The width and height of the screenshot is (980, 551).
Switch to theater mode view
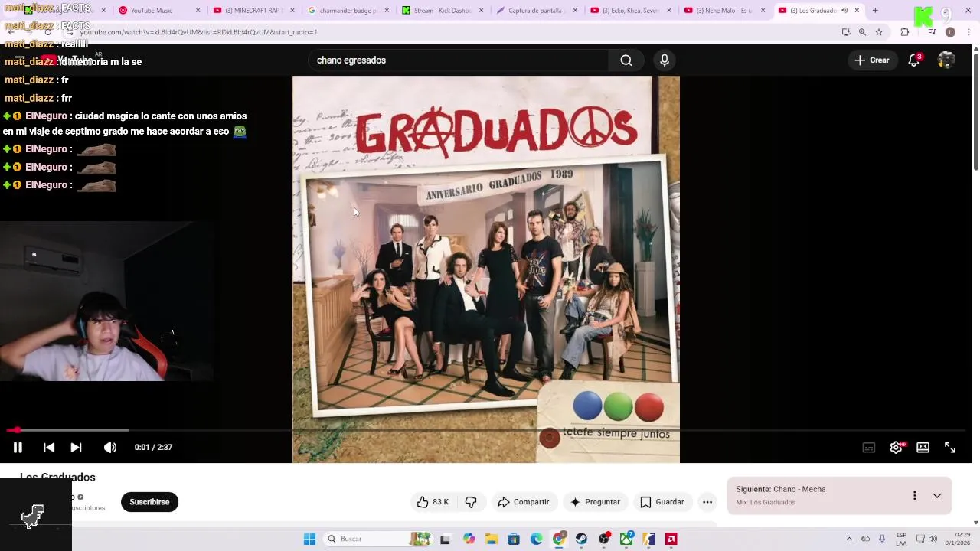pos(923,448)
